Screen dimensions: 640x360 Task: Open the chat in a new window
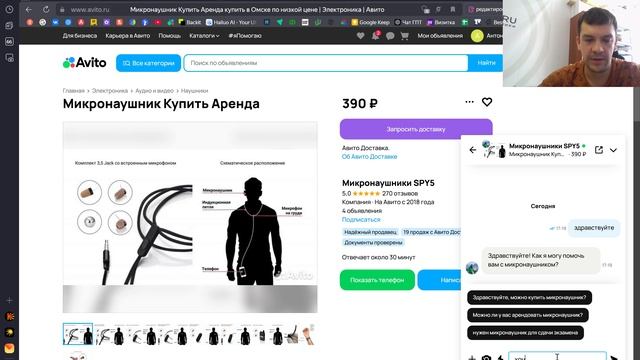[x=599, y=150]
